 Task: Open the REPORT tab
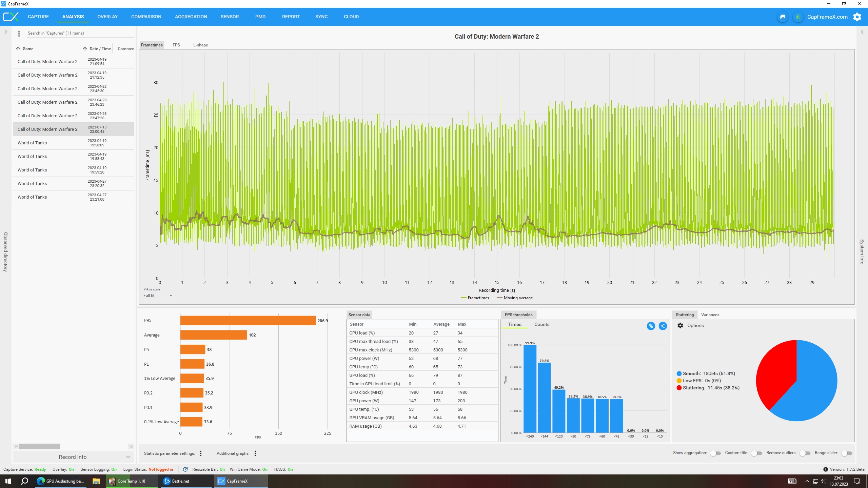point(291,17)
